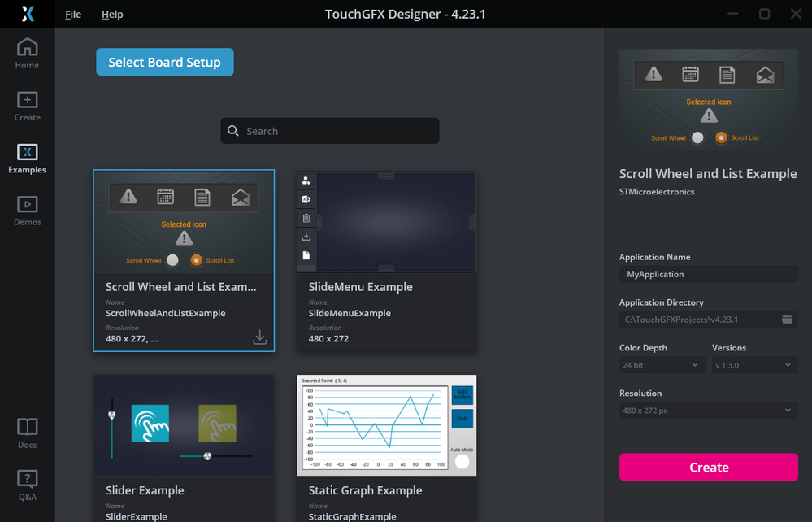Expand the Color Depth dropdown

(x=662, y=365)
